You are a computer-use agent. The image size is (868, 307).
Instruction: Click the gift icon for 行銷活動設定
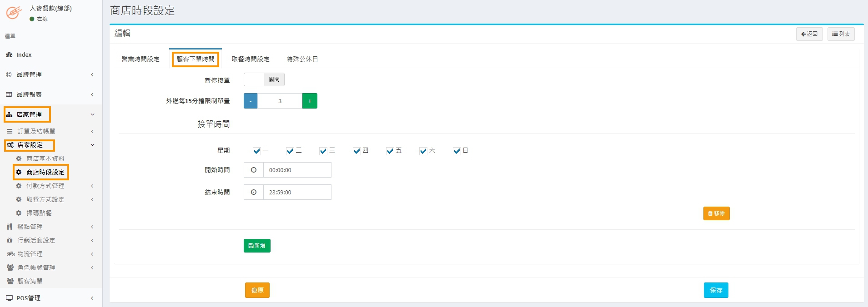coord(10,240)
